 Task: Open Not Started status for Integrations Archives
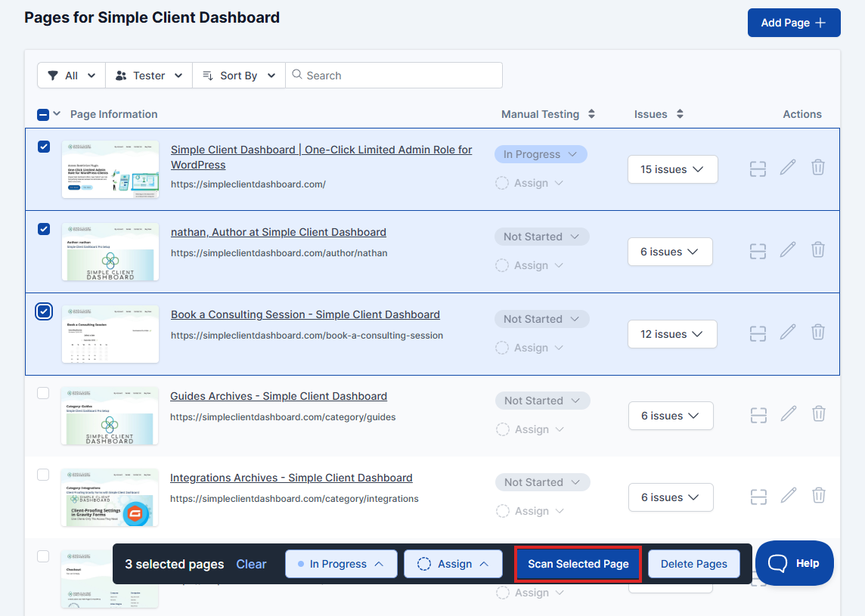(542, 482)
